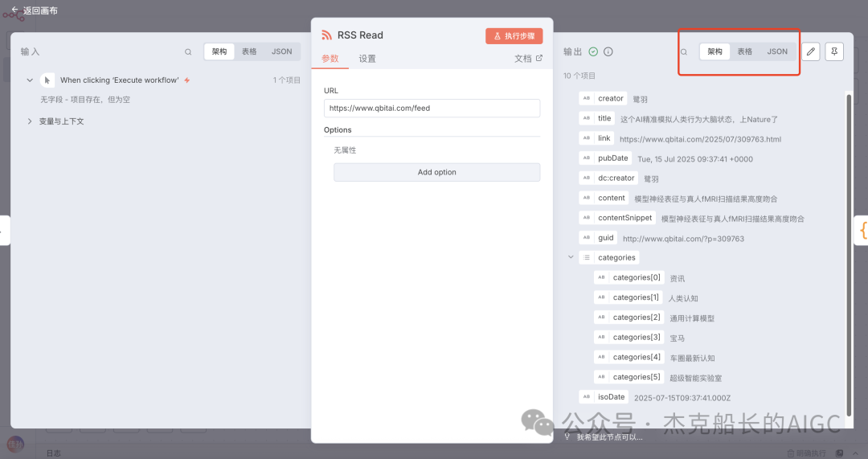Image resolution: width=868 pixels, height=459 pixels.
Task: Click the lightbulb suggestion icon
Action: pyautogui.click(x=567, y=436)
